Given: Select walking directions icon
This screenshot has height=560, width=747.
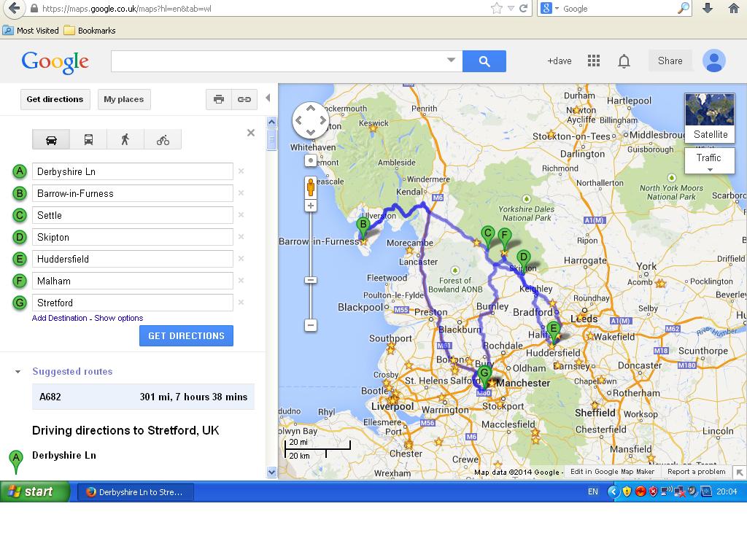Looking at the screenshot, I should (125, 139).
